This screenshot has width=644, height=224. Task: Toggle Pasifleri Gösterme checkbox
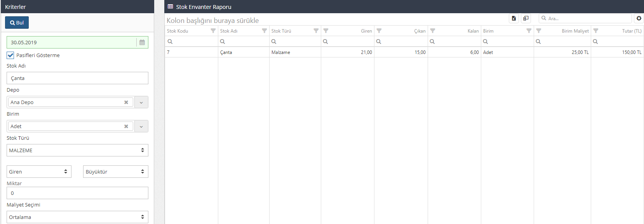tap(10, 55)
